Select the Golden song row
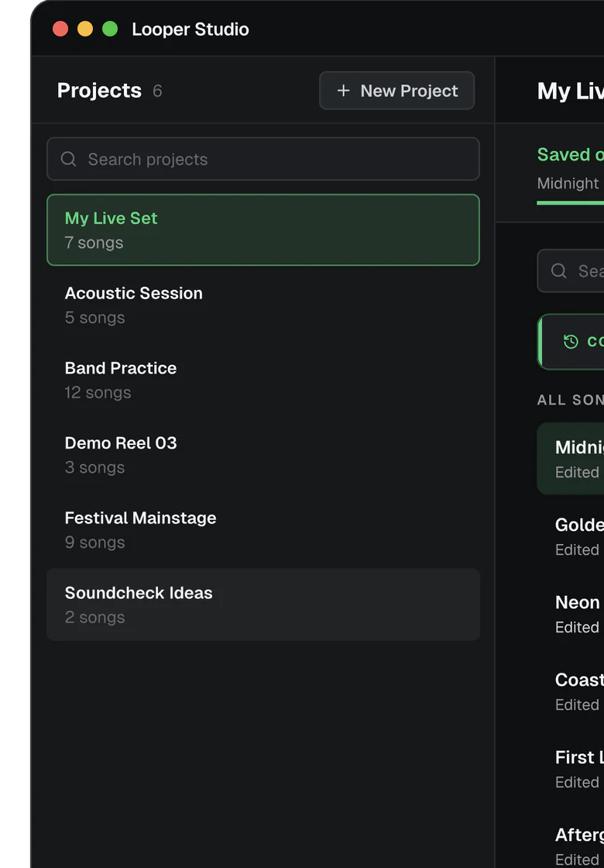 (570, 536)
